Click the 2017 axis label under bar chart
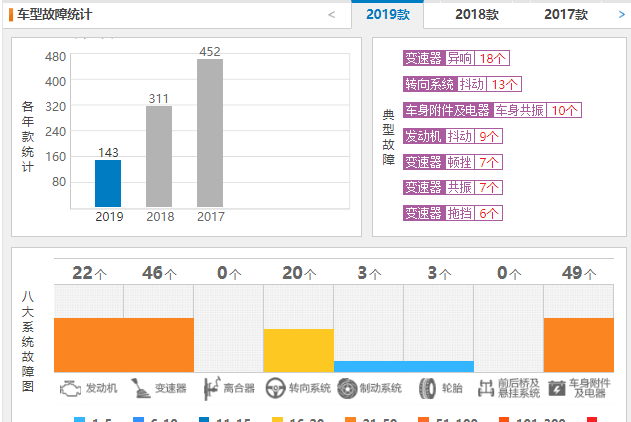This screenshot has width=631, height=422. click(x=210, y=217)
